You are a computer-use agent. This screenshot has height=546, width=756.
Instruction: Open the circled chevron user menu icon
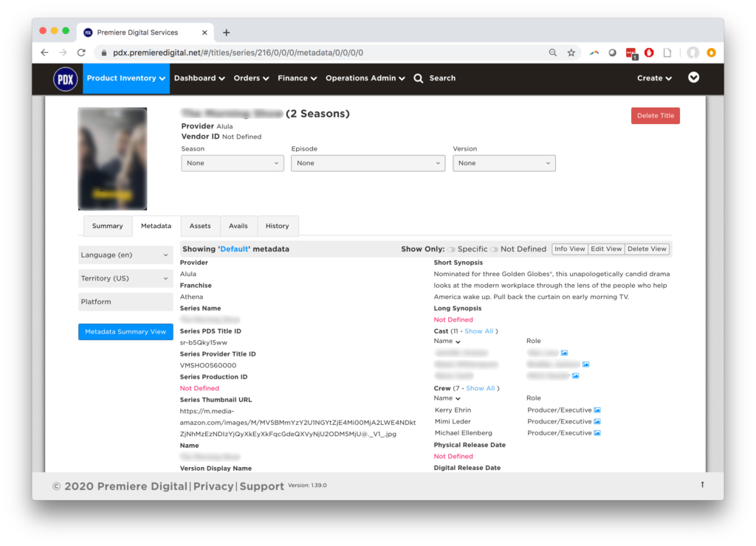[x=693, y=77]
